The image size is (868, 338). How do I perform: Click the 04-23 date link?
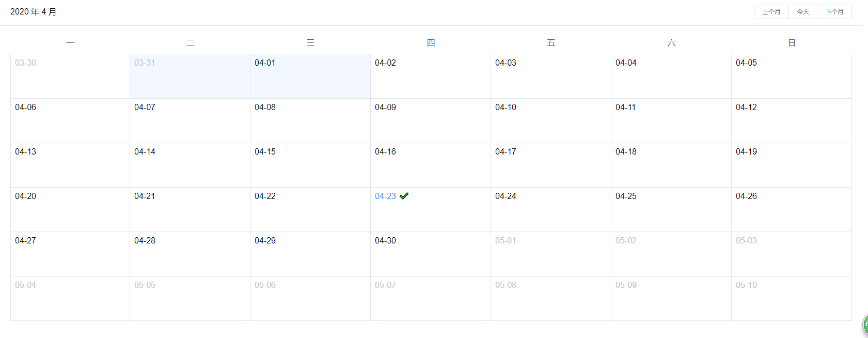tap(385, 196)
